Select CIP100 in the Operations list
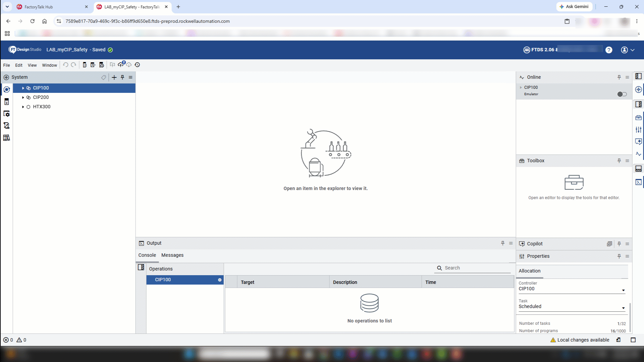Image resolution: width=644 pixels, height=362 pixels. tap(185, 280)
